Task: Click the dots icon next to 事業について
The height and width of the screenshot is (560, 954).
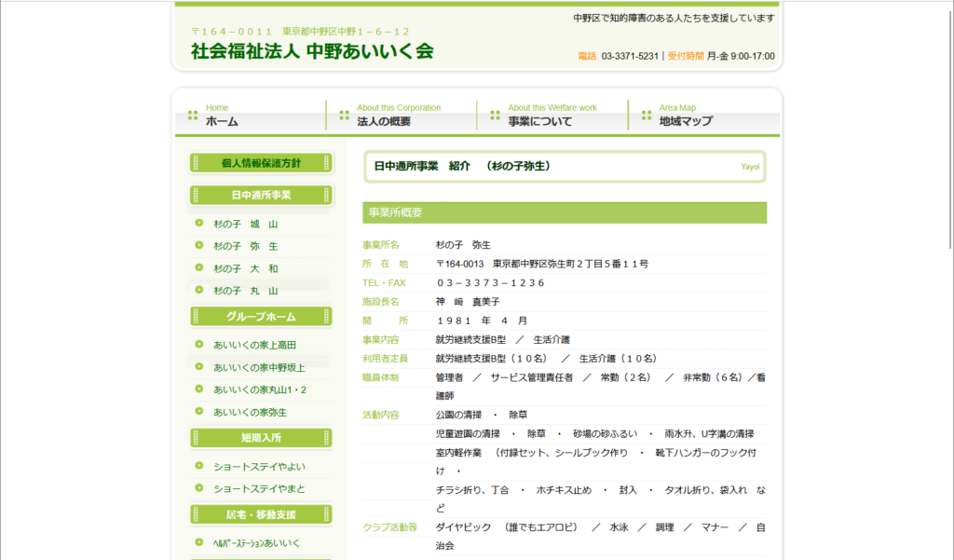Action: click(495, 116)
